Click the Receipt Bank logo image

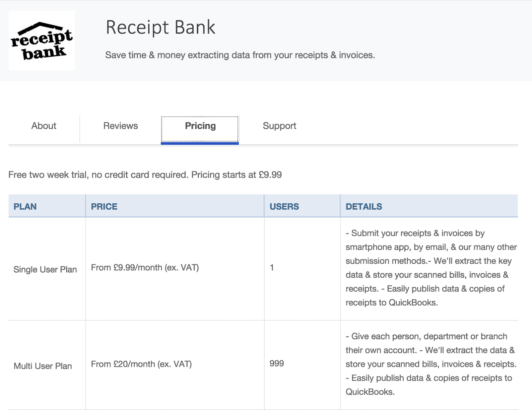[42, 40]
